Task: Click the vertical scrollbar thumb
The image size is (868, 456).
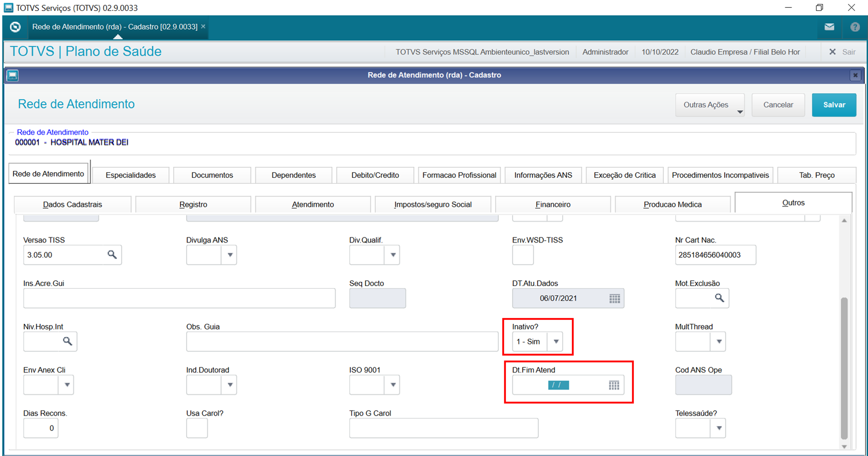Action: [x=844, y=368]
